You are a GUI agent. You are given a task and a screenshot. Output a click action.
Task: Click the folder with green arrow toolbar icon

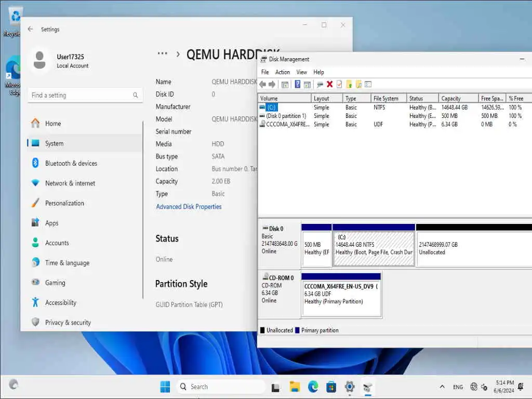349,84
